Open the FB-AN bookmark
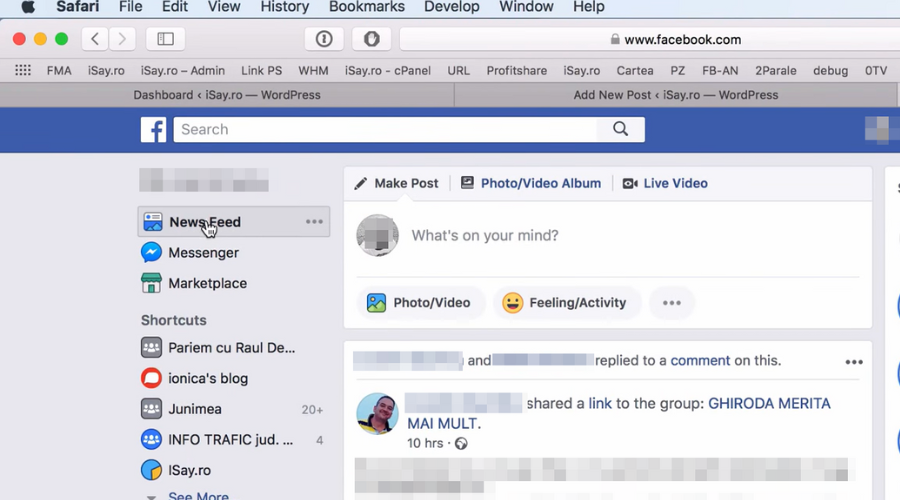This screenshot has width=900, height=500. [x=720, y=71]
